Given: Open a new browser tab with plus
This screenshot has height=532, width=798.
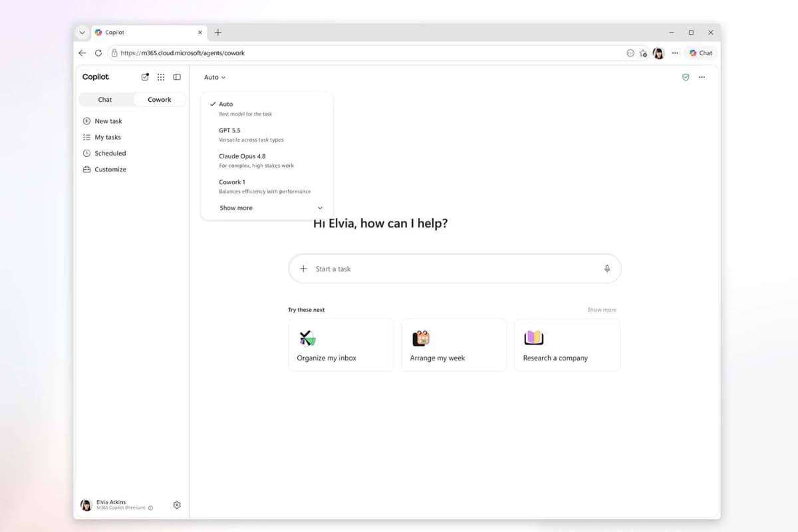Looking at the screenshot, I should coord(218,32).
